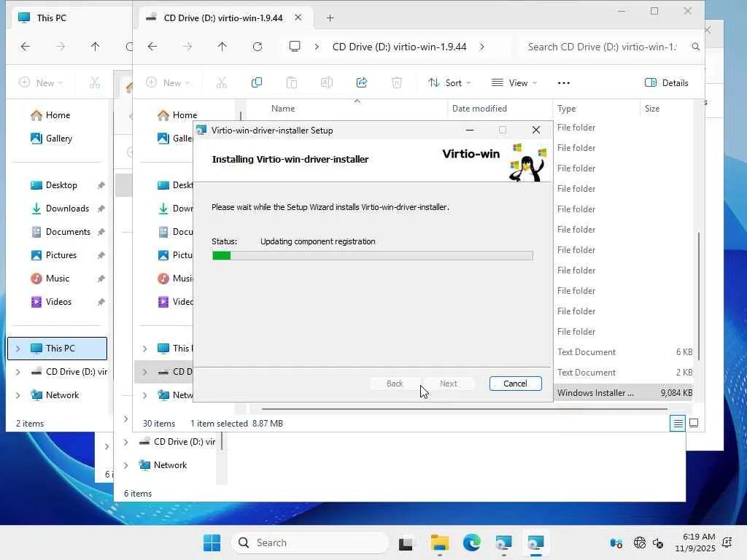Click the Delete trash icon in CD Drive toolbar
747x560 pixels.
coord(396,82)
